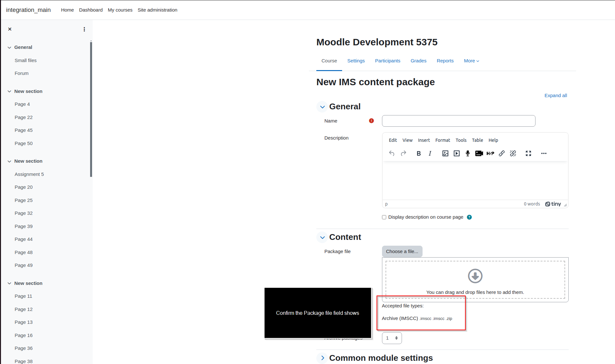Collapse the General form section
The height and width of the screenshot is (364, 615).
pyautogui.click(x=322, y=107)
